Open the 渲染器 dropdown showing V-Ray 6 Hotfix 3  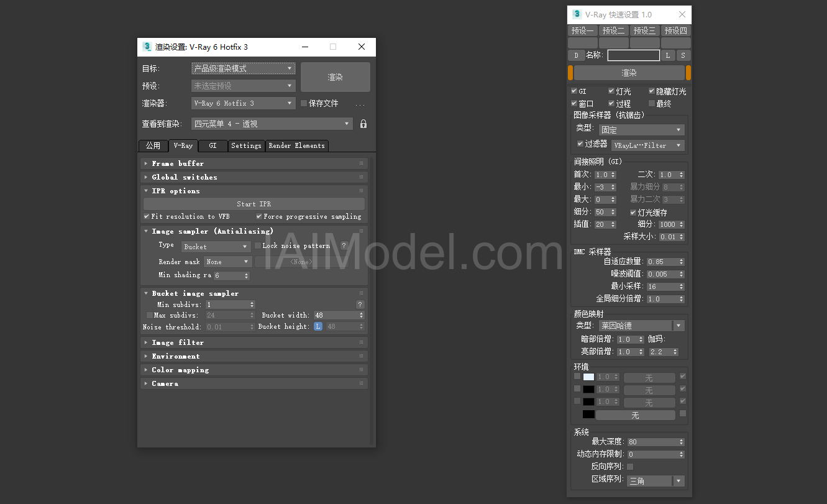[243, 103]
